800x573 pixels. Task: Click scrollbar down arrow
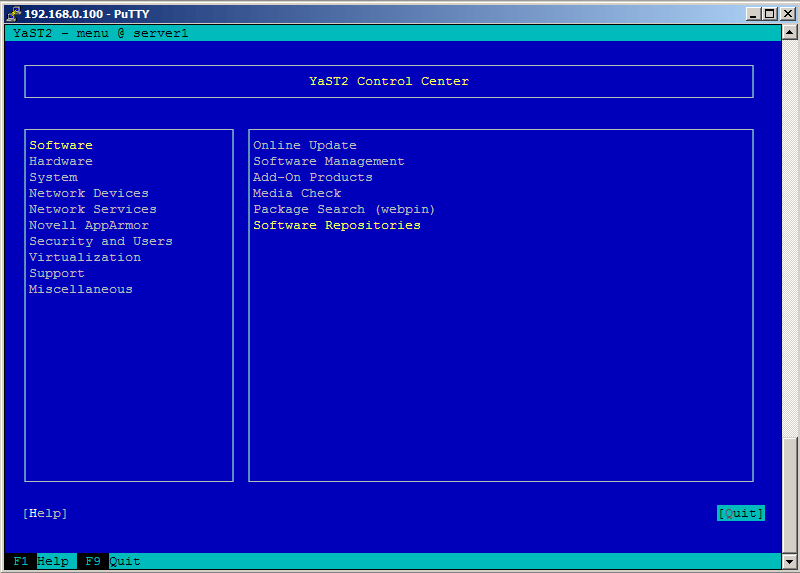point(789,561)
